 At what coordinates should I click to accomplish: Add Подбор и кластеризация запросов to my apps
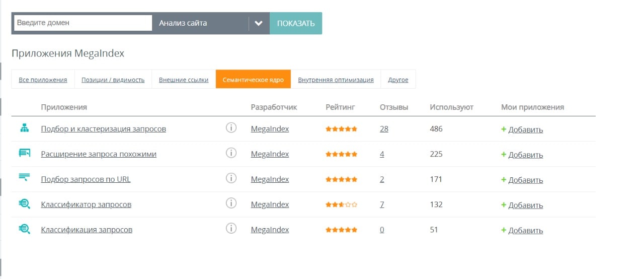tap(522, 129)
